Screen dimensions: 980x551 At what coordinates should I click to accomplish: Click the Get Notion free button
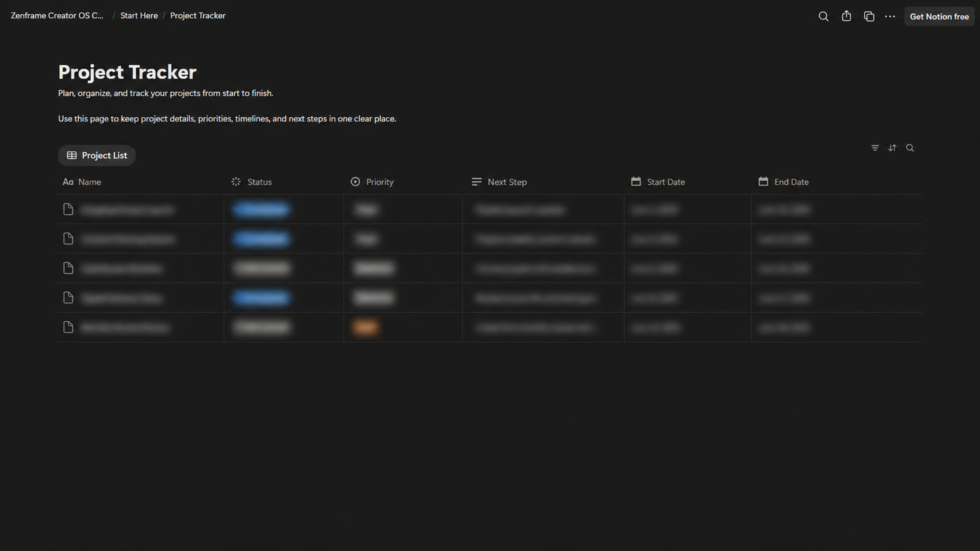pos(939,16)
